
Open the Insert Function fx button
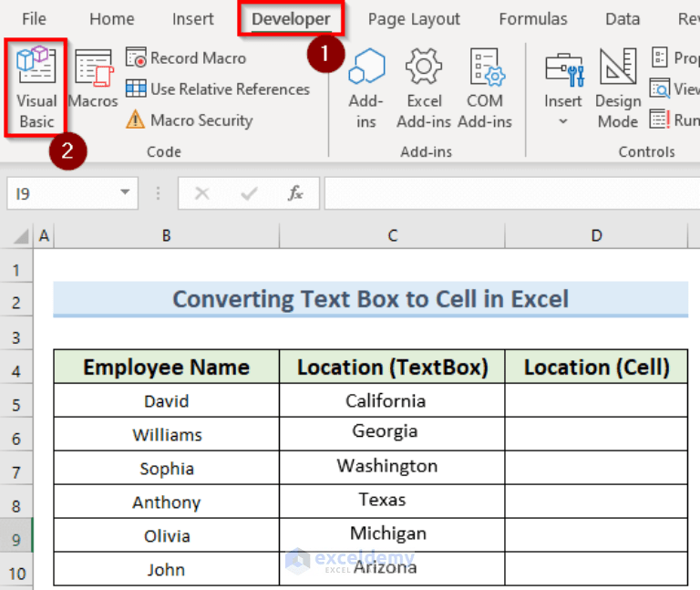pyautogui.click(x=295, y=193)
